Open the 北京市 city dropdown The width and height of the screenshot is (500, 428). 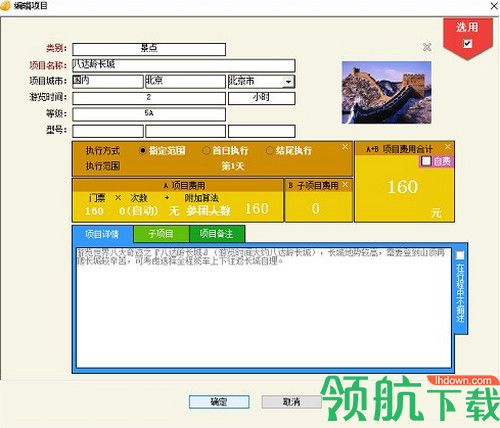[289, 82]
